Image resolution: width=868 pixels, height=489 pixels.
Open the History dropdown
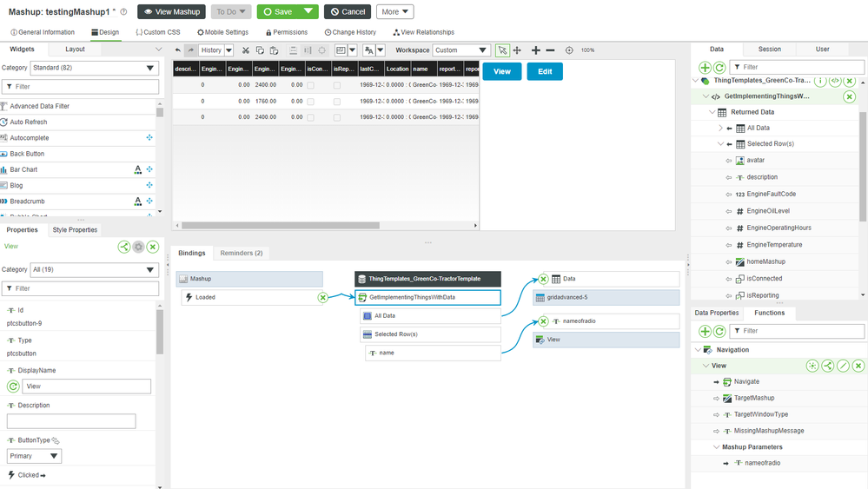tap(229, 50)
